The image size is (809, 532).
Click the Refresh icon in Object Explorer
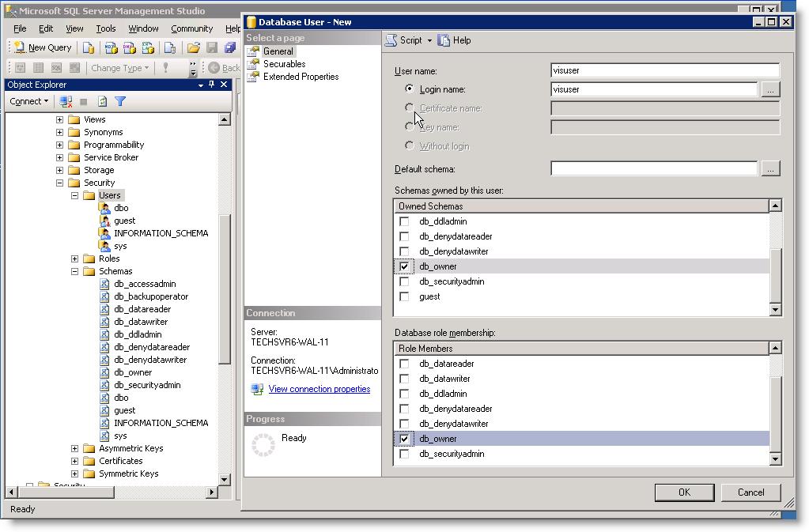tap(102, 101)
